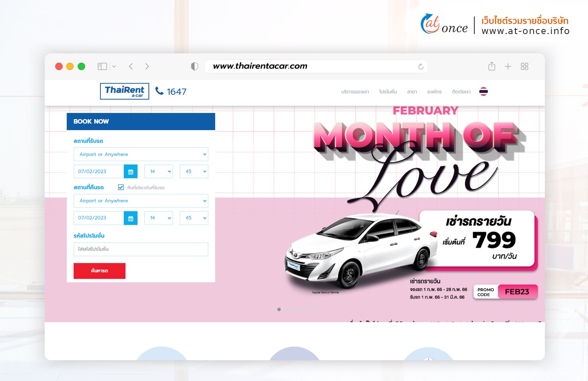
Task: Click pickup date field 07/02/2023
Action: click(x=99, y=171)
